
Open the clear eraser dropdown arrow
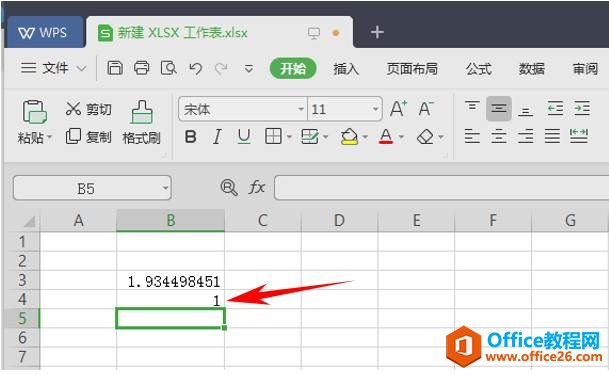[x=441, y=137]
